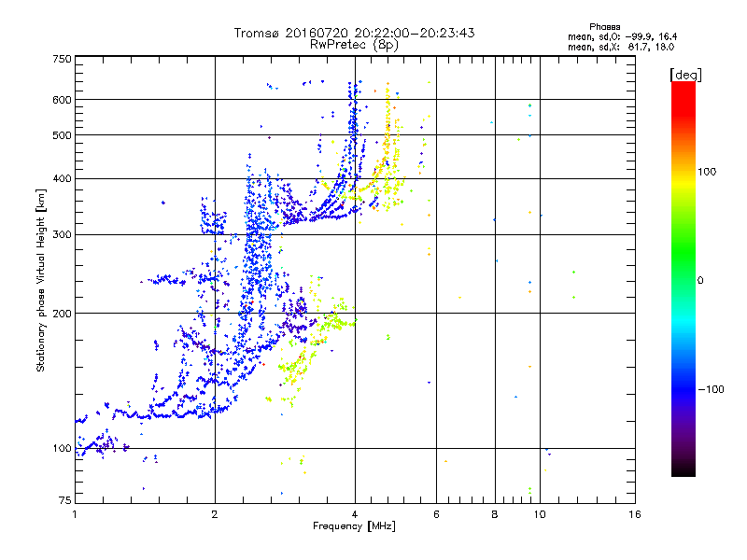Click the height axis tick "500"
This screenshot has width=747, height=560.
[62, 135]
